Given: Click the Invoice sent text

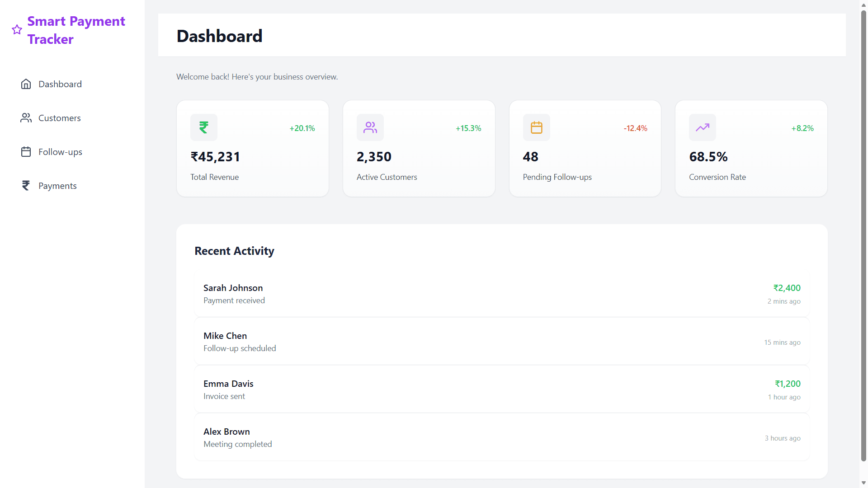Looking at the screenshot, I should (224, 396).
